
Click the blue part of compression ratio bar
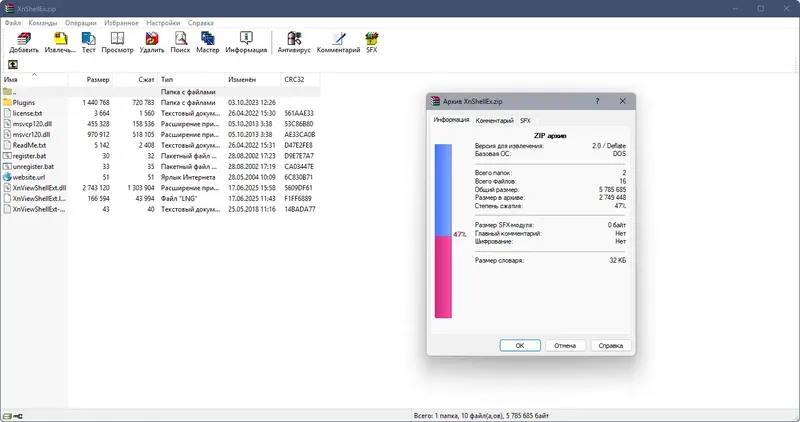pos(443,190)
